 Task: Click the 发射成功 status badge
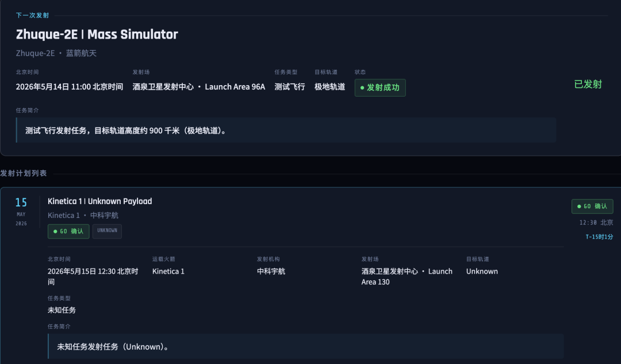pos(380,87)
